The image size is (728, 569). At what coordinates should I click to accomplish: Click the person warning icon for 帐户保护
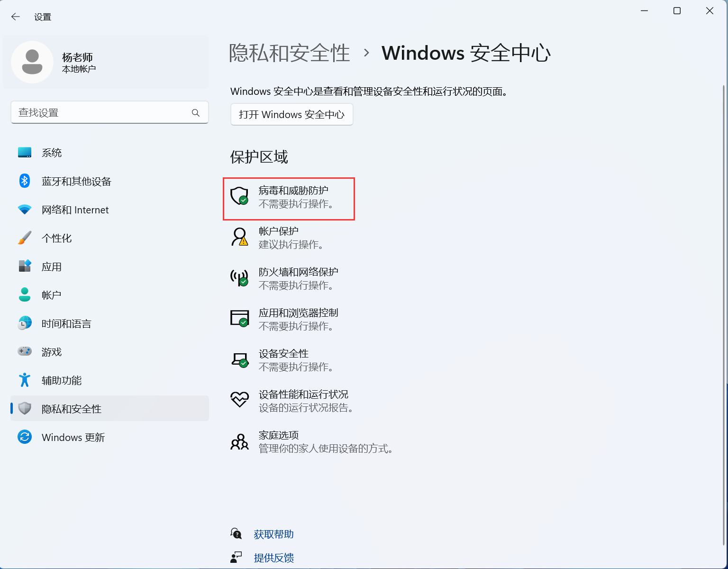pos(239,237)
